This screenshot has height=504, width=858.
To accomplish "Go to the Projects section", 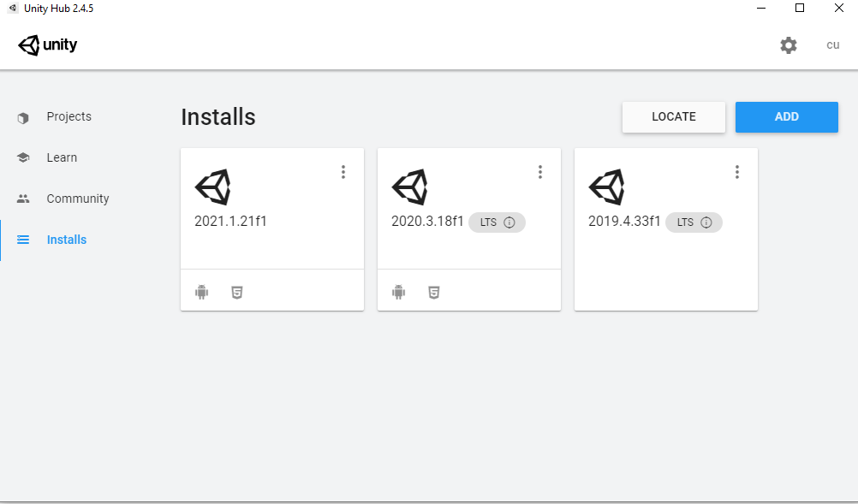I will pyautogui.click(x=69, y=116).
